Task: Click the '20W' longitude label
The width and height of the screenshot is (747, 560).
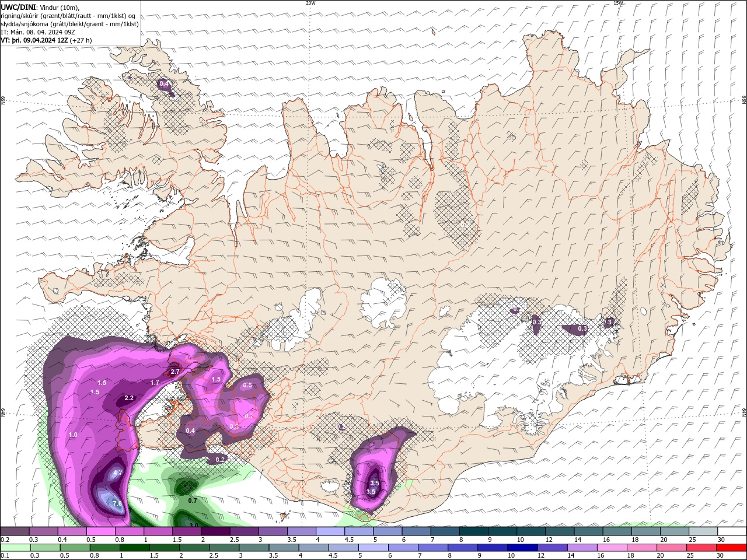Action: [310, 3]
